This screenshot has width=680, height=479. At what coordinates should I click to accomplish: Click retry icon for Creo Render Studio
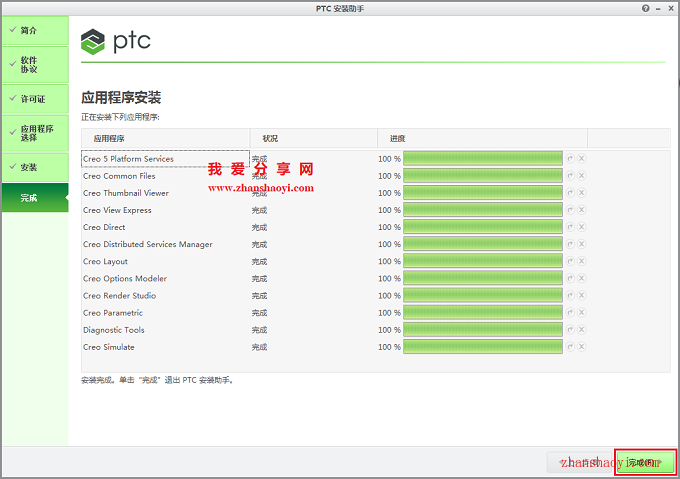570,296
